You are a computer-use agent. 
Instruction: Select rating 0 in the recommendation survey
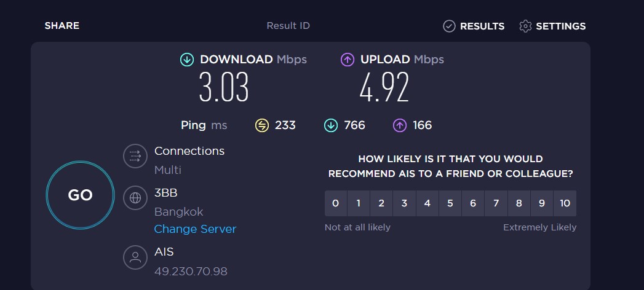coord(336,203)
